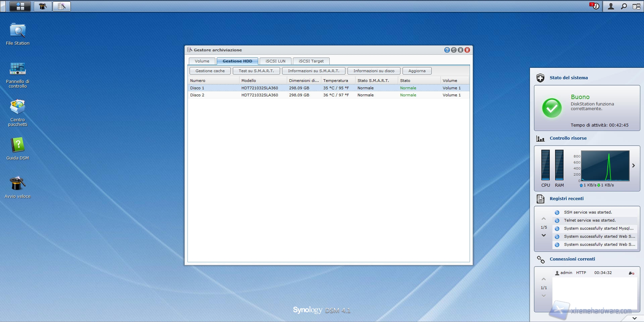Switch to the iSCSI LUN tab
The height and width of the screenshot is (322, 644).
coord(275,61)
